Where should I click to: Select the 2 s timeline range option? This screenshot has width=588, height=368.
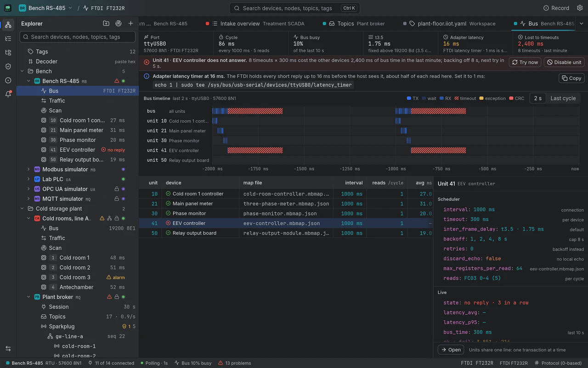point(537,98)
